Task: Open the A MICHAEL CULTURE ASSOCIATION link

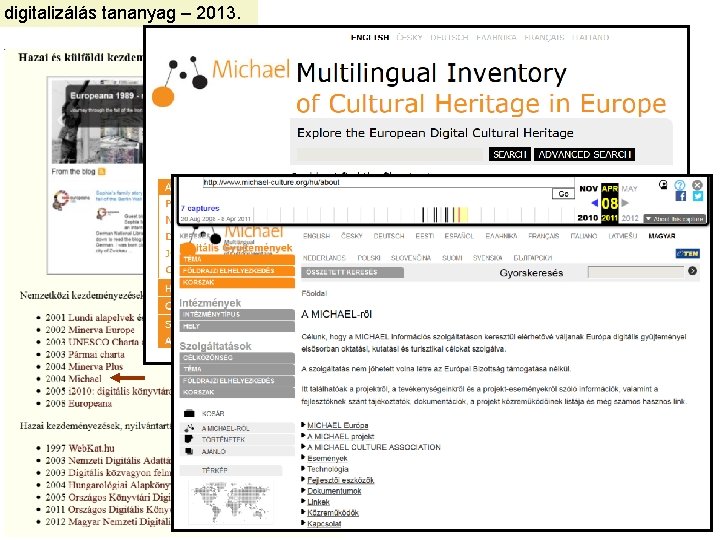Action: pyautogui.click(x=374, y=447)
